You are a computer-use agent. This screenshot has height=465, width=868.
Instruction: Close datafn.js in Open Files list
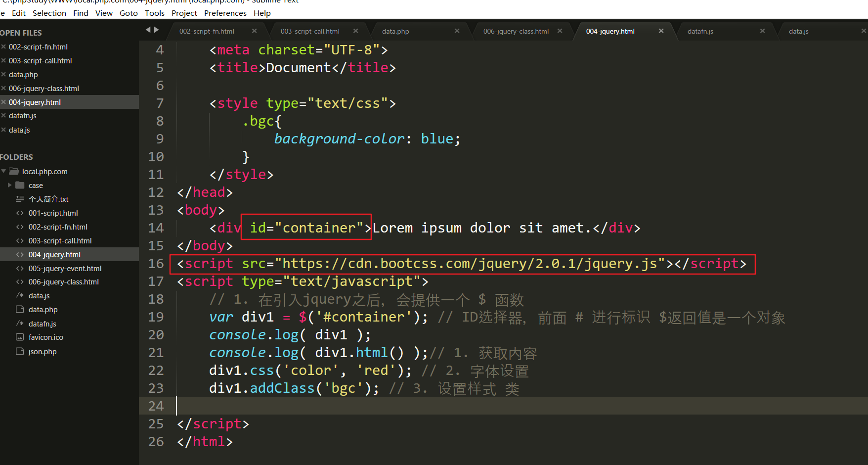click(x=3, y=116)
